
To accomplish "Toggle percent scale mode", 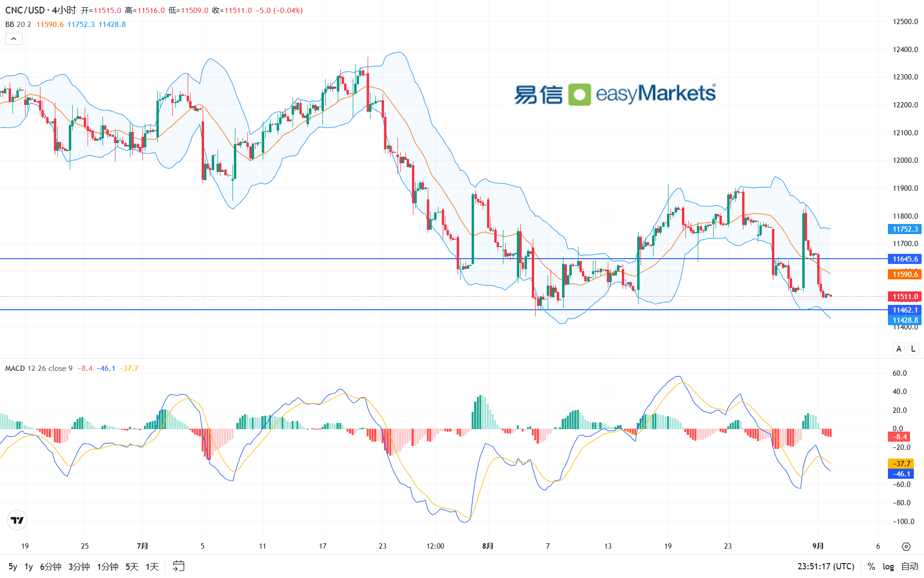I will click(871, 566).
